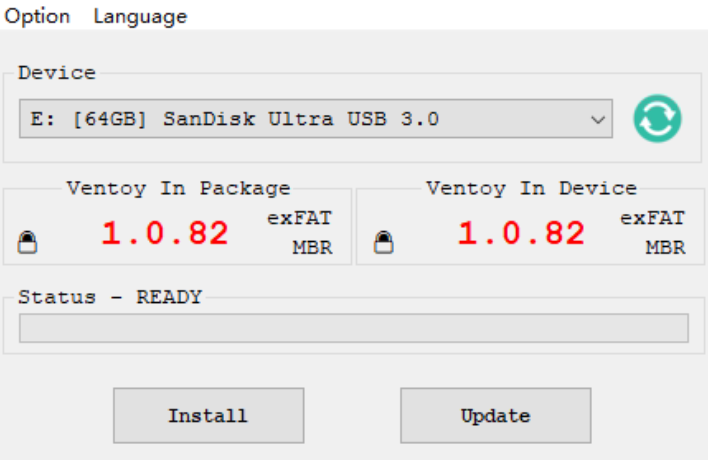Click the MBR label in Ventoy In Device
This screenshot has width=708, height=460.
[666, 247]
